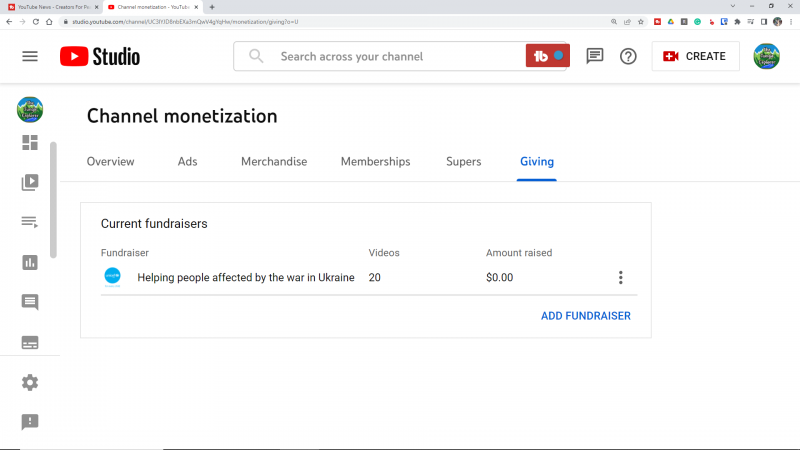Open the Ukraine war fundraiser link
800x450 pixels.
coord(245,278)
